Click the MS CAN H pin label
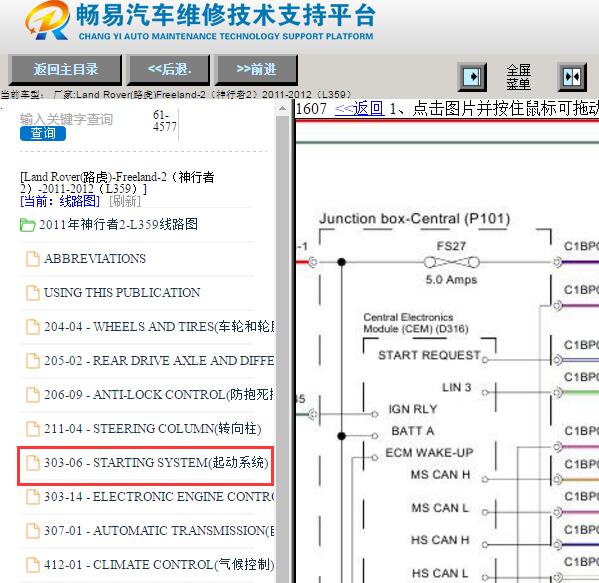 440,474
